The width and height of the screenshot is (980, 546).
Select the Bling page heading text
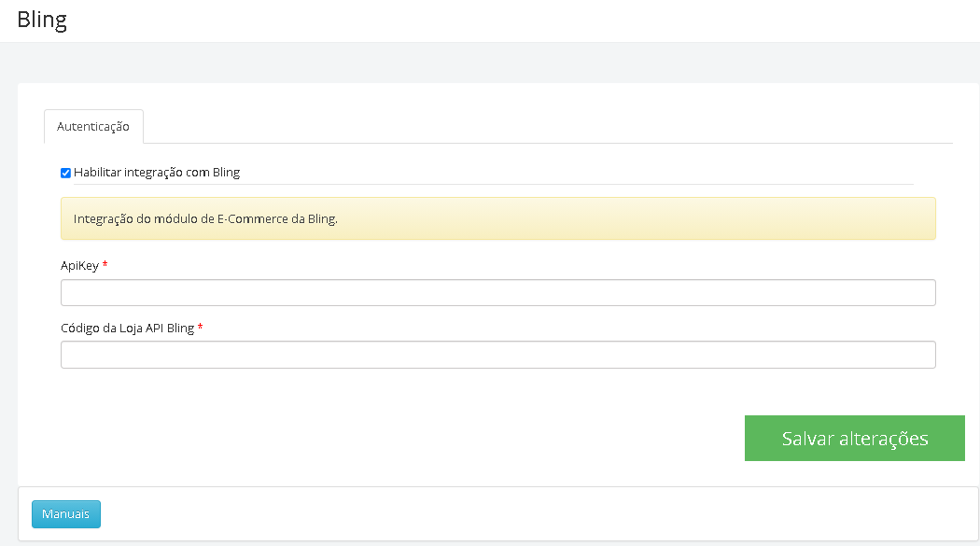click(42, 20)
